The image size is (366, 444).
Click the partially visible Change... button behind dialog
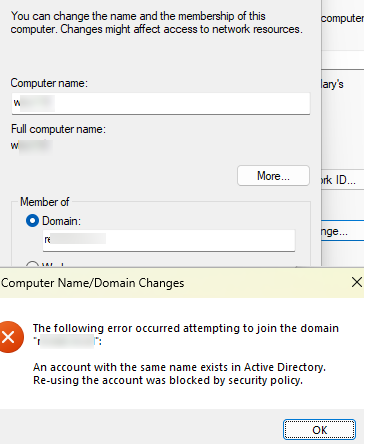[x=343, y=231]
